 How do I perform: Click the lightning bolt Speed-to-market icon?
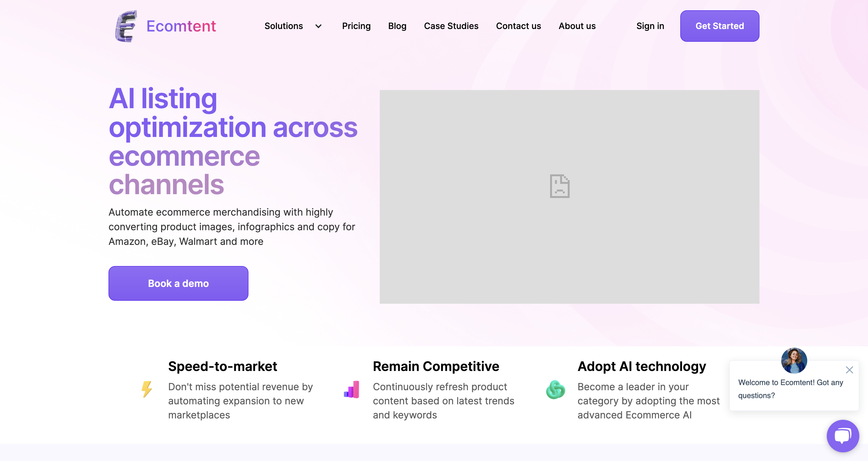pyautogui.click(x=146, y=389)
